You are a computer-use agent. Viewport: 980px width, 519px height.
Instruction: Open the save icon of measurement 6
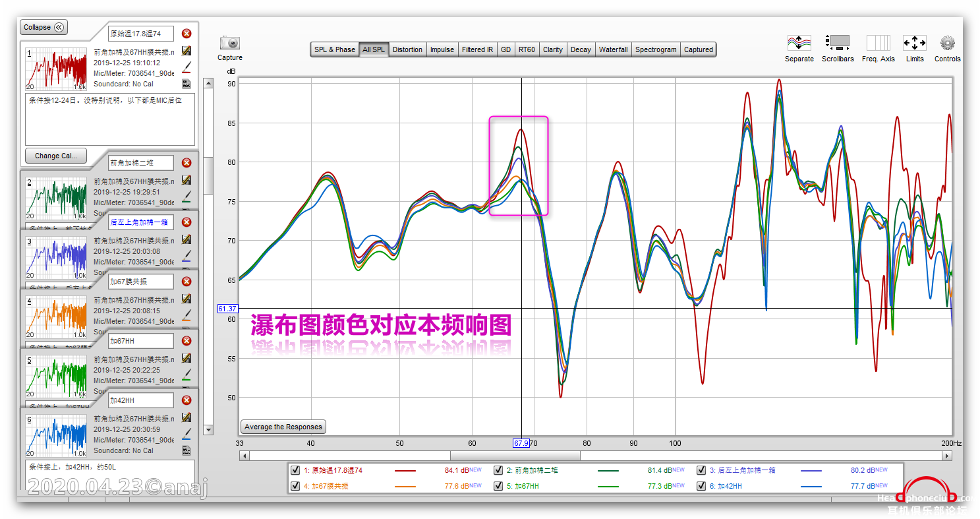(187, 417)
